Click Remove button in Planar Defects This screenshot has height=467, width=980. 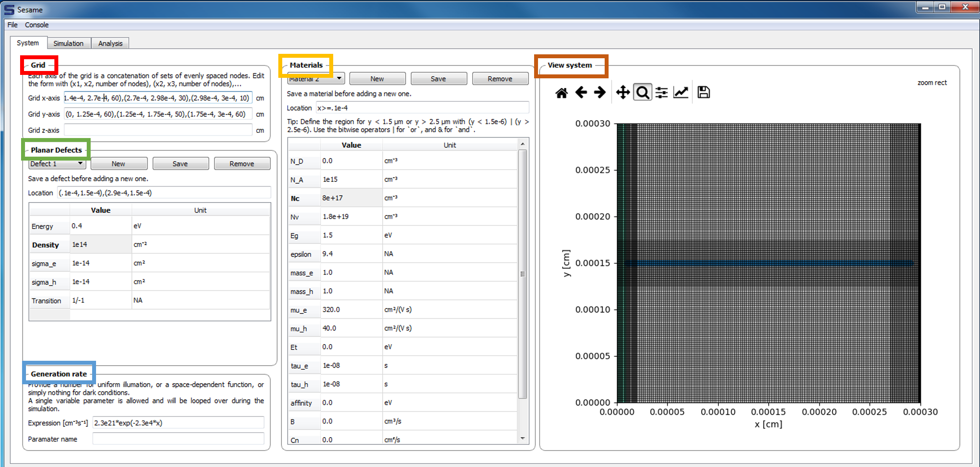tap(242, 164)
